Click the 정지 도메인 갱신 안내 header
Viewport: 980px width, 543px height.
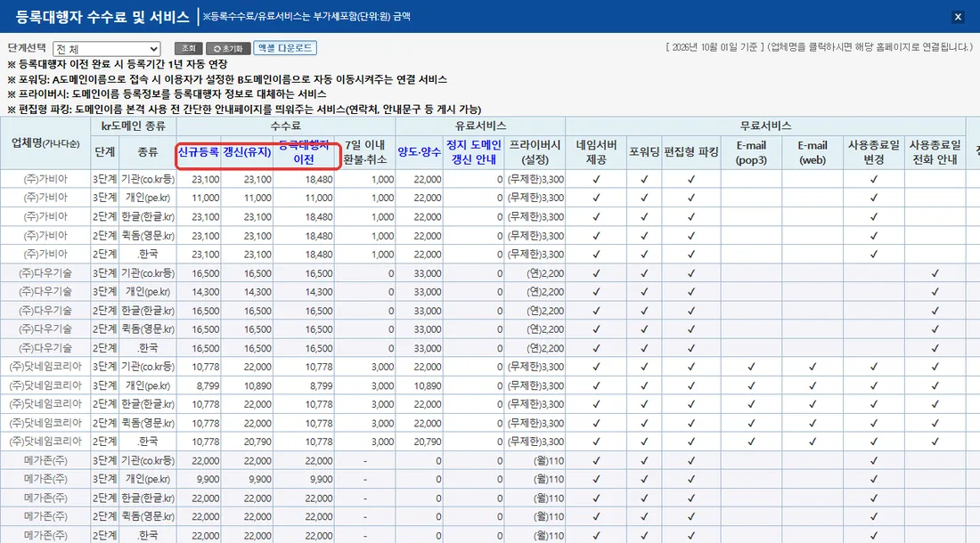[474, 152]
